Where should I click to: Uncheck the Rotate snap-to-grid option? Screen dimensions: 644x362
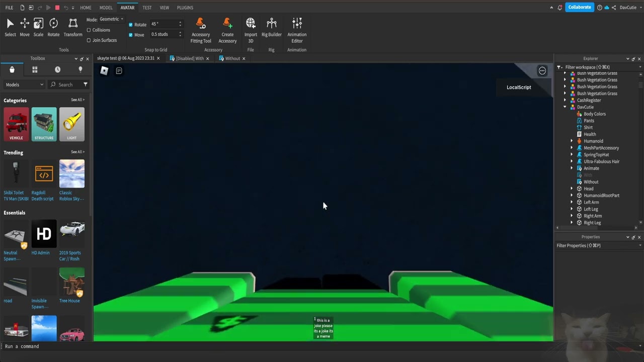click(x=131, y=24)
